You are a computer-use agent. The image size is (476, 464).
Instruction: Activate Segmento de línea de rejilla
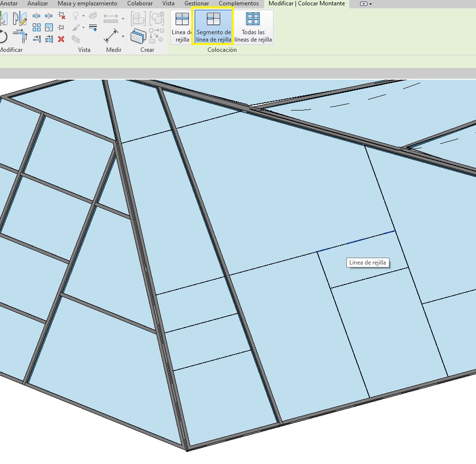[213, 27]
